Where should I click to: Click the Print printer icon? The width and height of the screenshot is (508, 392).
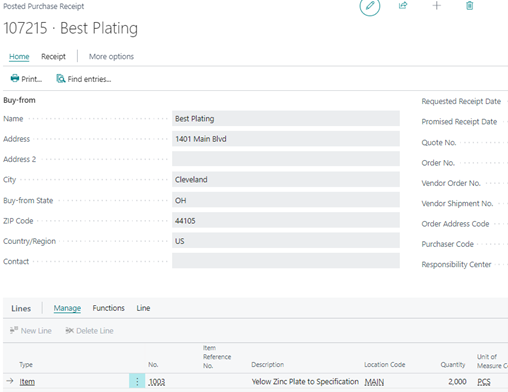pyautogui.click(x=15, y=78)
